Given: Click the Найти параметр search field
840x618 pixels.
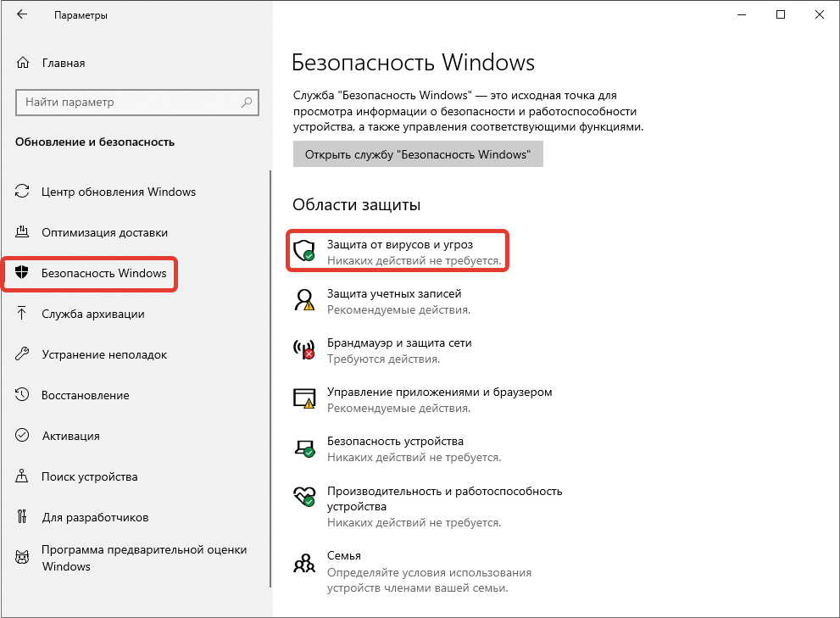Looking at the screenshot, I should point(127,103).
